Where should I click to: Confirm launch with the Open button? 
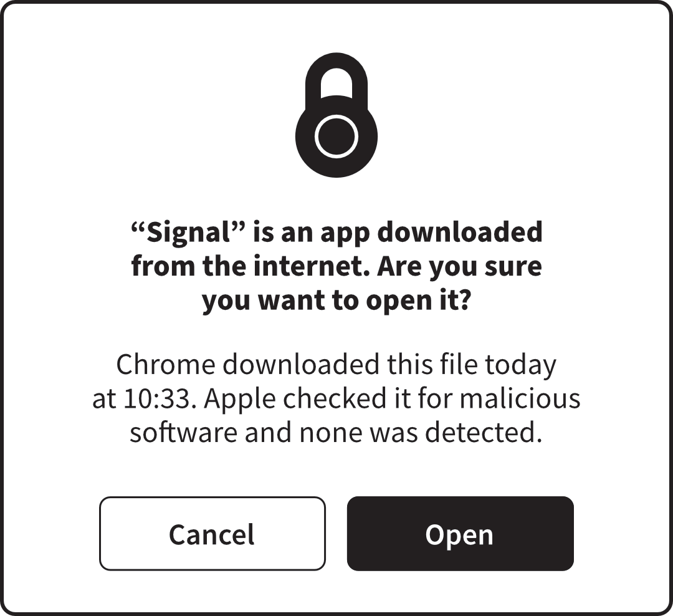(x=460, y=534)
